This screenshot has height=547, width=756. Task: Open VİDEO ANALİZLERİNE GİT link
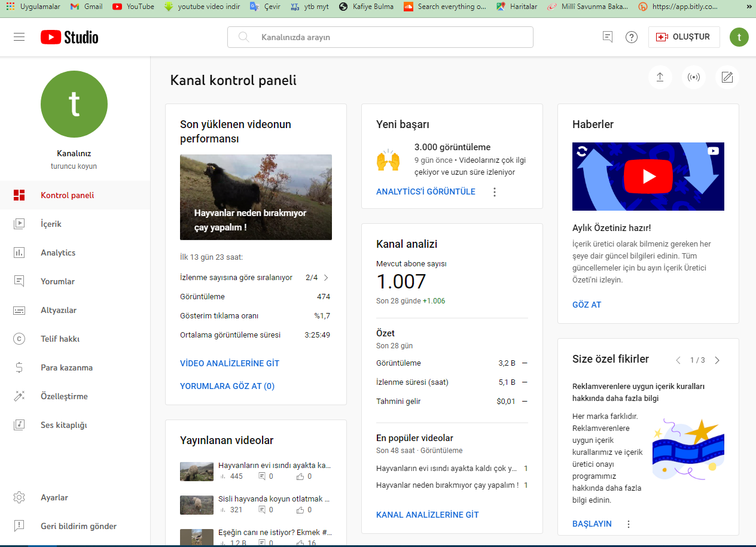(230, 363)
